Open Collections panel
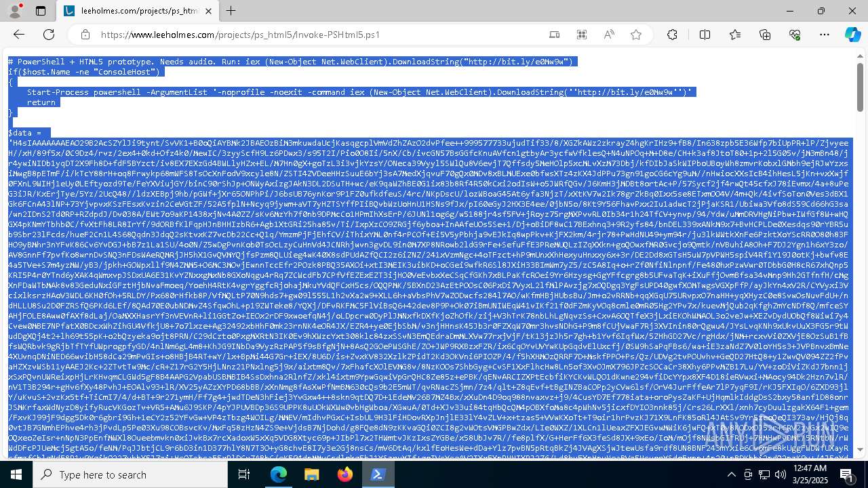This screenshot has height=488, width=868. (765, 35)
